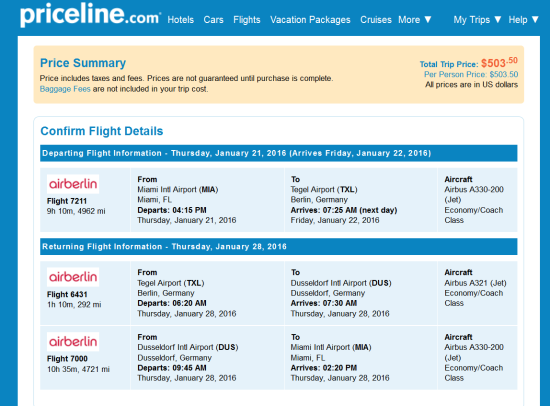Click the Confirm Flight Details heading
The image size is (550, 406).
click(102, 131)
